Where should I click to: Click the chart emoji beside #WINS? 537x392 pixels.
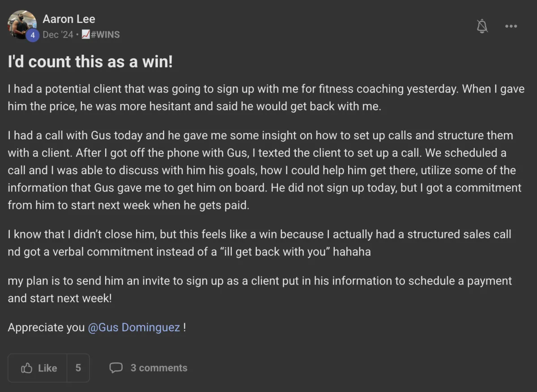(86, 35)
